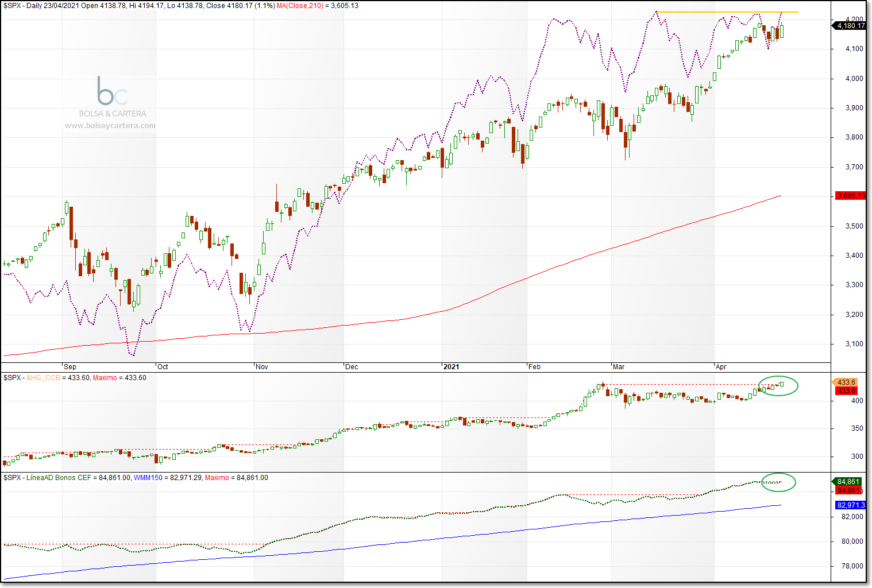Click the 400 axis label in middle pane

coord(857,401)
